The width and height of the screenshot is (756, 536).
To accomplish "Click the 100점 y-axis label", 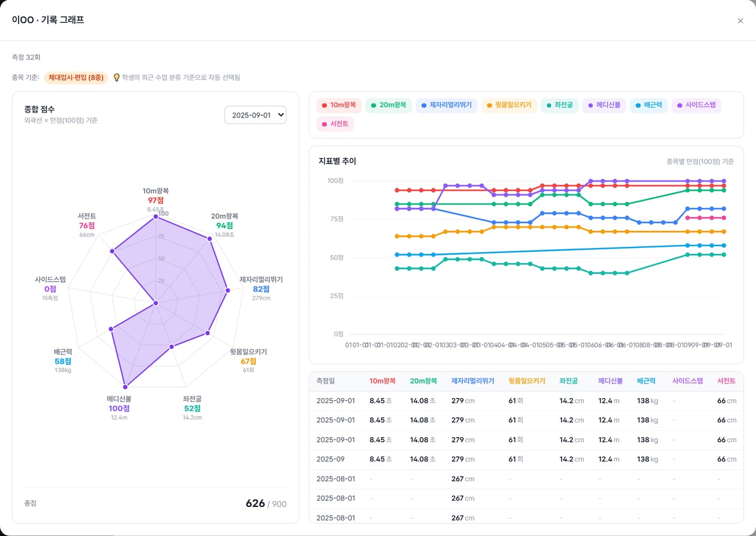I will tap(336, 180).
